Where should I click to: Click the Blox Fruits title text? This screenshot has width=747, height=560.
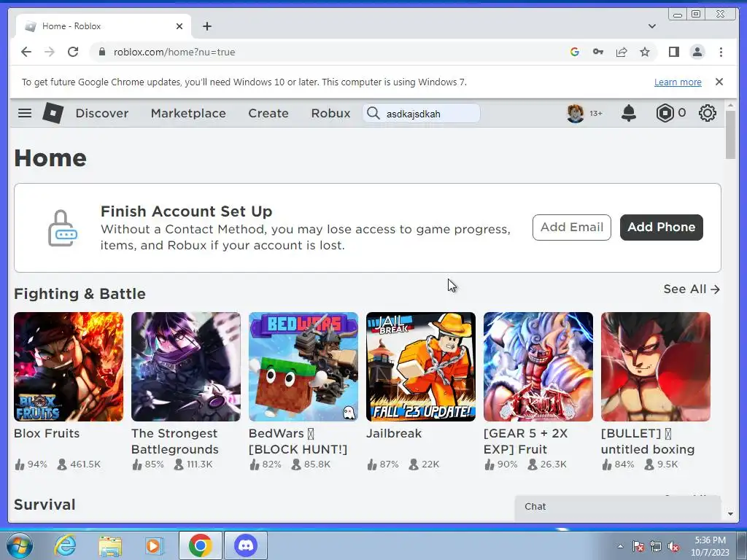(x=47, y=433)
